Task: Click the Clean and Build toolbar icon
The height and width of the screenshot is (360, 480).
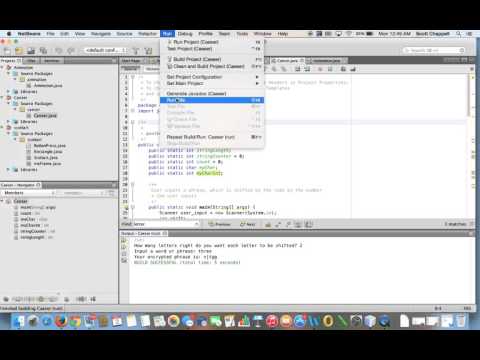Action: [148, 51]
